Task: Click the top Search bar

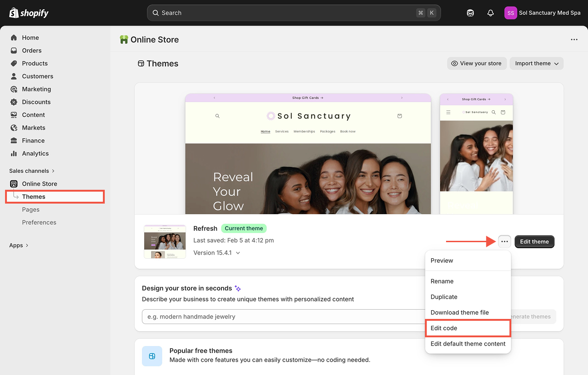Action: pyautogui.click(x=294, y=13)
